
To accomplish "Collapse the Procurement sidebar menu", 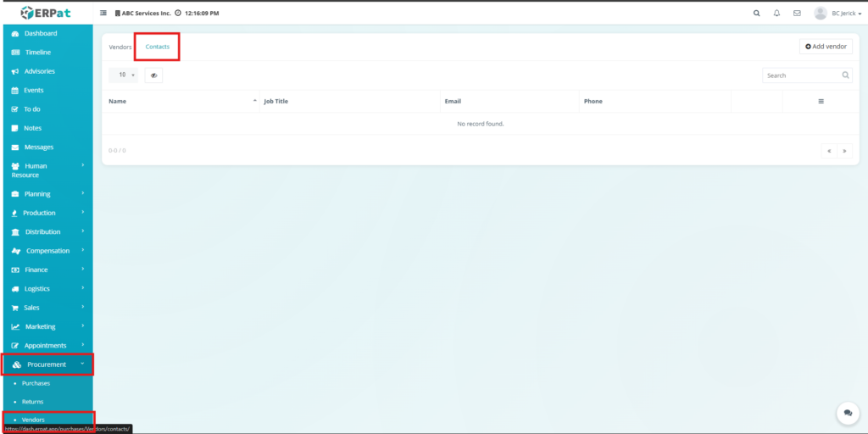I will [47, 364].
